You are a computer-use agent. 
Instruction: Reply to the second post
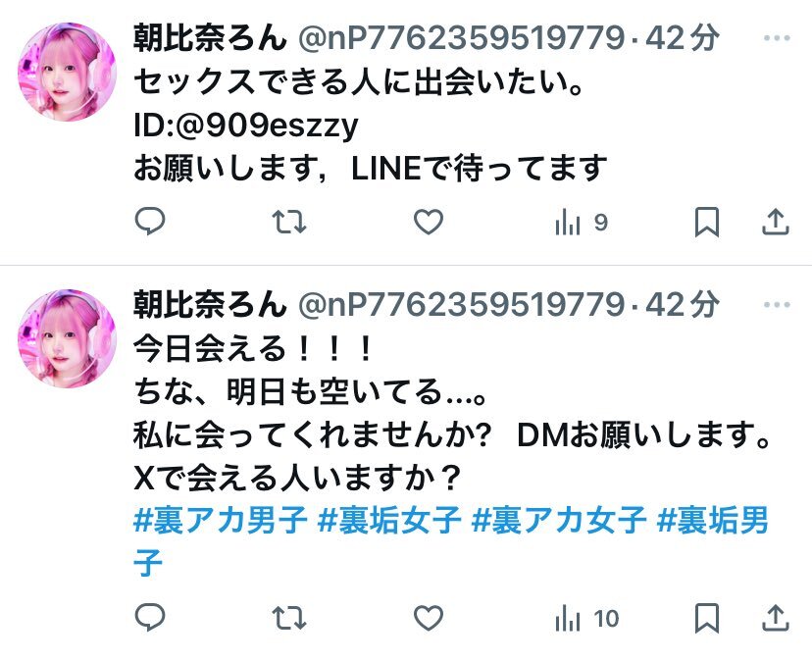coord(150,618)
